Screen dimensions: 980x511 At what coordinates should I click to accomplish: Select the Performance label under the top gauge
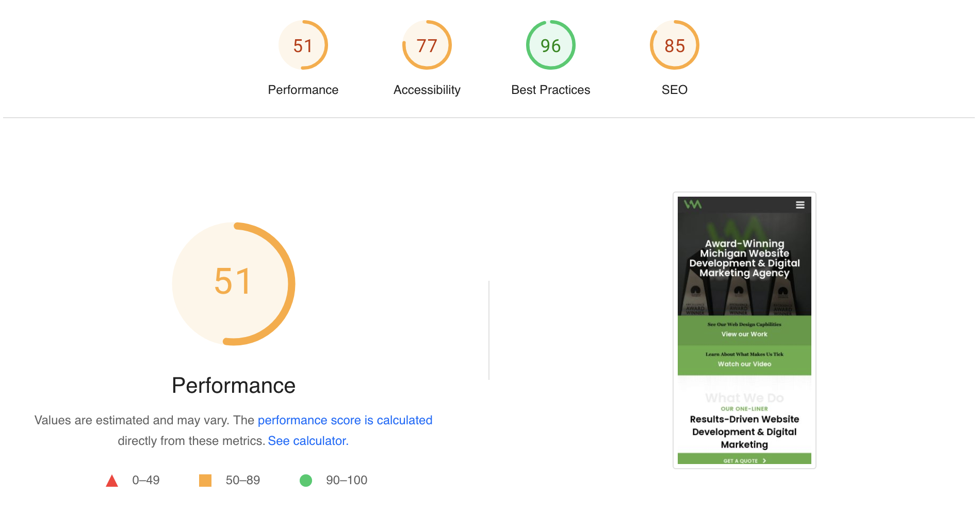pos(303,90)
